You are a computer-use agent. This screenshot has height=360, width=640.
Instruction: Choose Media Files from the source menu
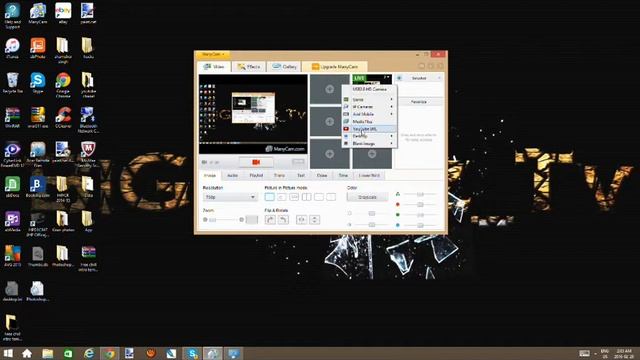tap(369, 122)
